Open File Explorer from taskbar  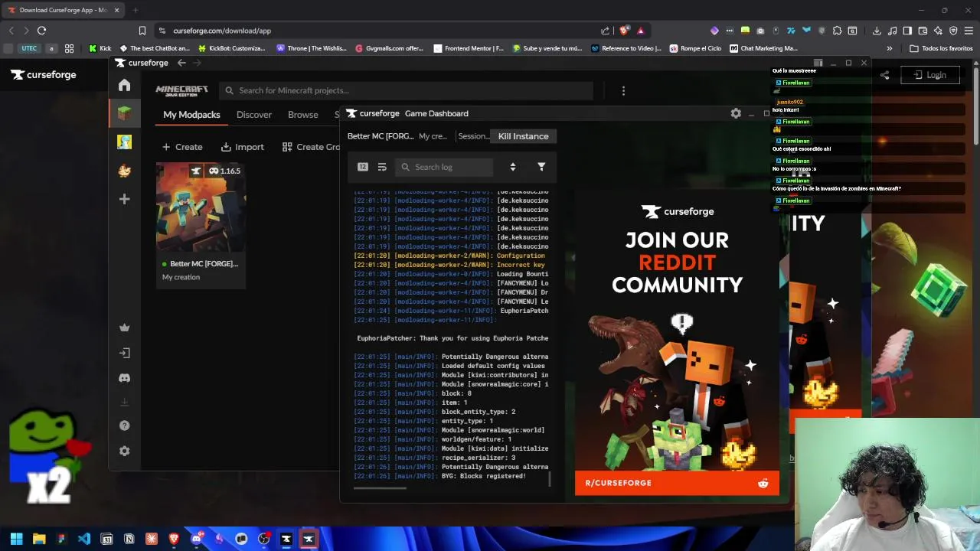pos(39,539)
